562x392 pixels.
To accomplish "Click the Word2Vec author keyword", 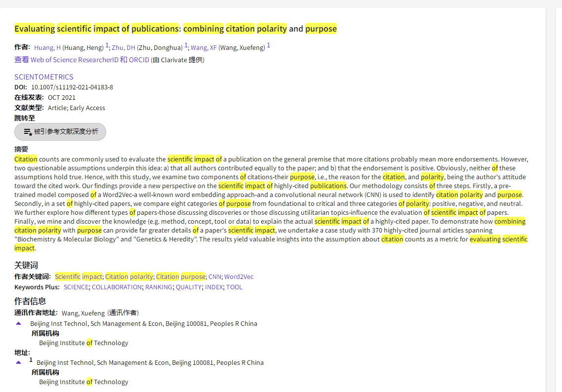I will [x=239, y=277].
